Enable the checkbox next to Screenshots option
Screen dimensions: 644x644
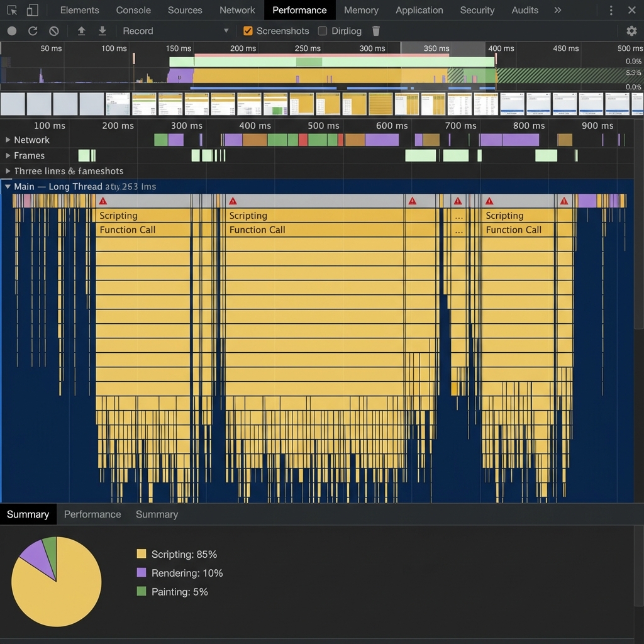click(323, 31)
